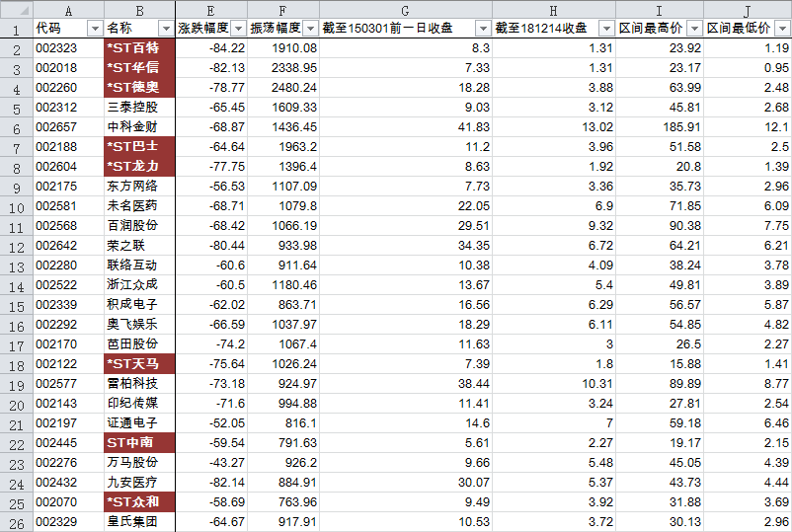This screenshot has height=532, width=792.
Task: Open the 截至150301前一日收盘 filter dropdown
Action: 483,29
